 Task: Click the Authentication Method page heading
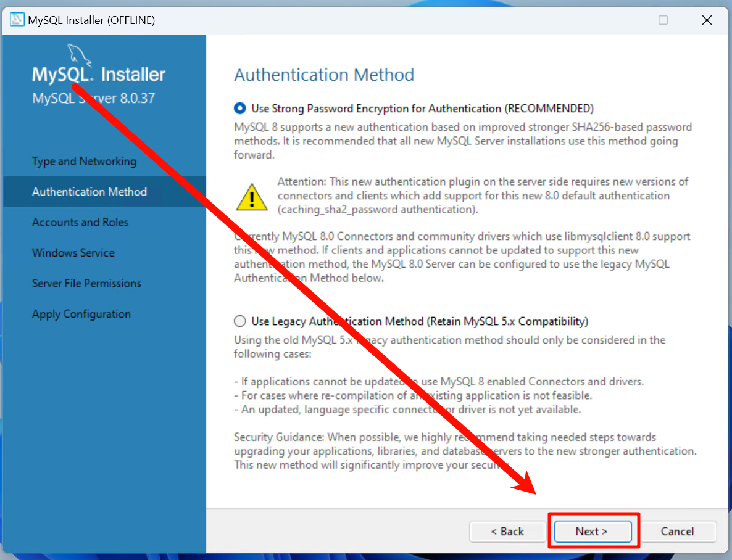324,75
